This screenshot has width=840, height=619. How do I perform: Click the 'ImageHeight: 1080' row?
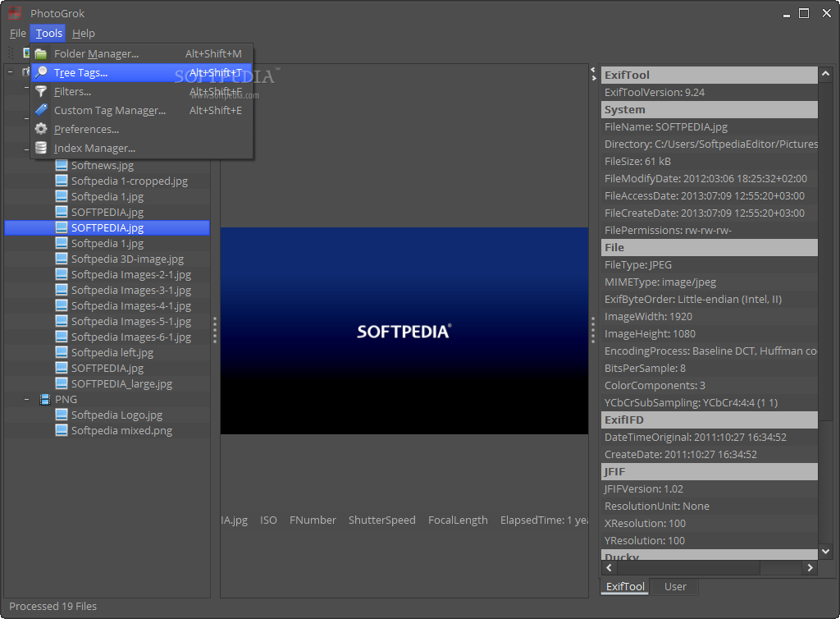[710, 334]
